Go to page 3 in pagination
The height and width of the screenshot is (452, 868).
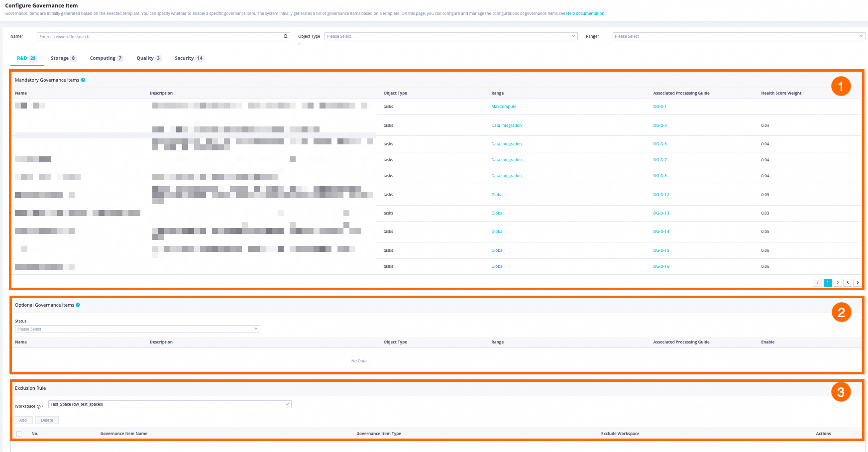point(848,283)
